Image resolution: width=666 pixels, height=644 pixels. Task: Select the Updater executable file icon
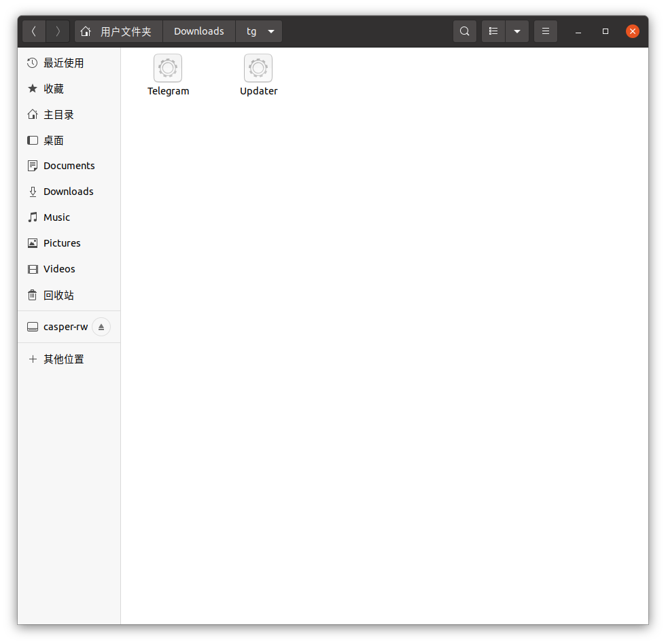point(258,68)
